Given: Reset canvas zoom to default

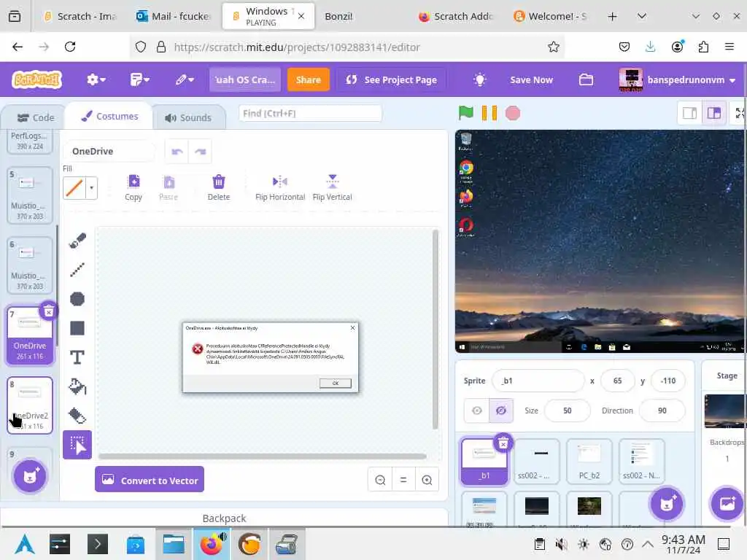Looking at the screenshot, I should (403, 480).
